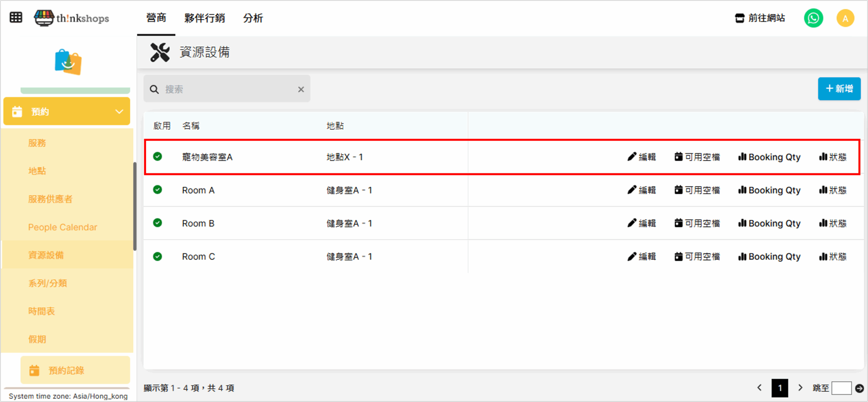Toggle enabled status of 寵物美容室A
Viewport: 868px width, 402px height.
pyautogui.click(x=157, y=157)
